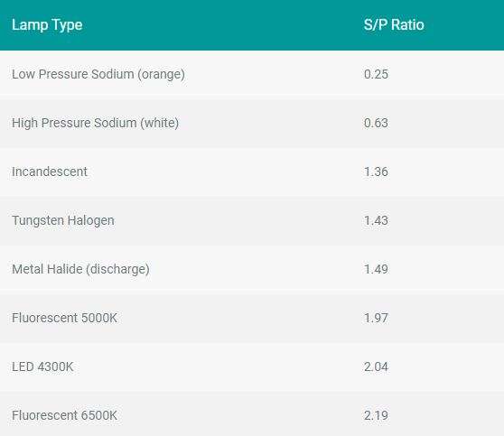The image size is (504, 436).
Task: Click the 1.97 ratio value
Action: coord(376,318)
